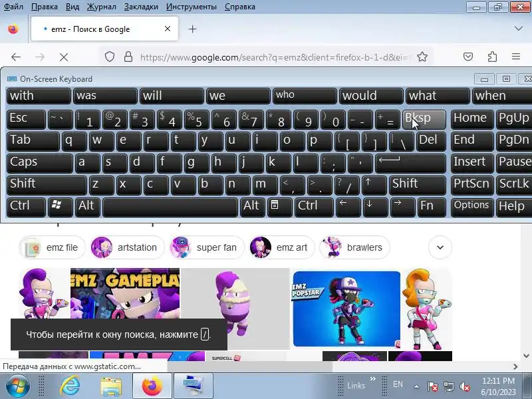
Task: Open the Правка menu
Action: tap(44, 7)
